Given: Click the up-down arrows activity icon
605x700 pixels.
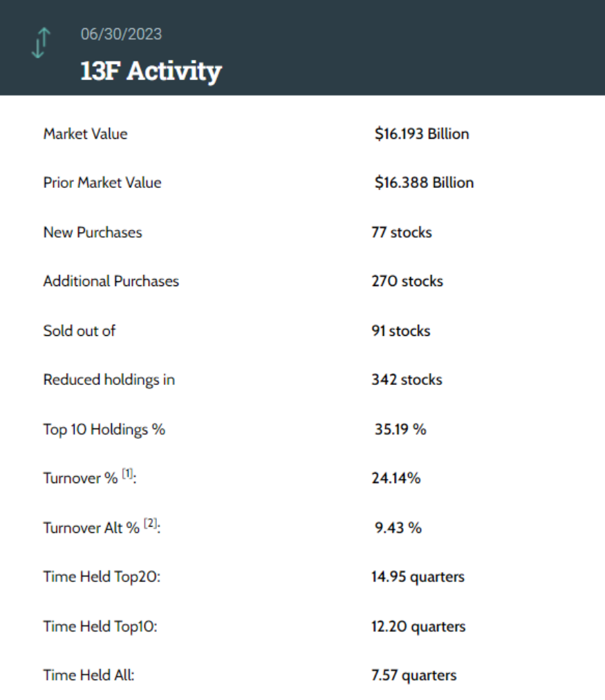Looking at the screenshot, I should pos(41,43).
